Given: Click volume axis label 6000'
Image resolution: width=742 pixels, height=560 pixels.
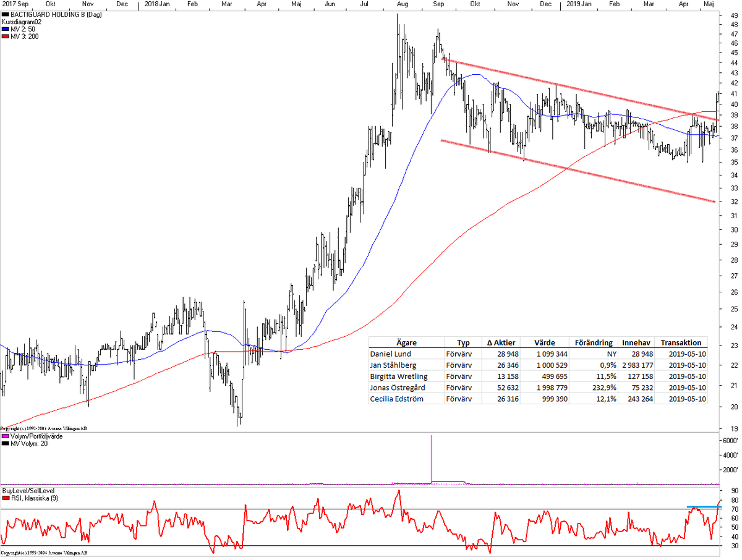Looking at the screenshot, I should (x=730, y=440).
